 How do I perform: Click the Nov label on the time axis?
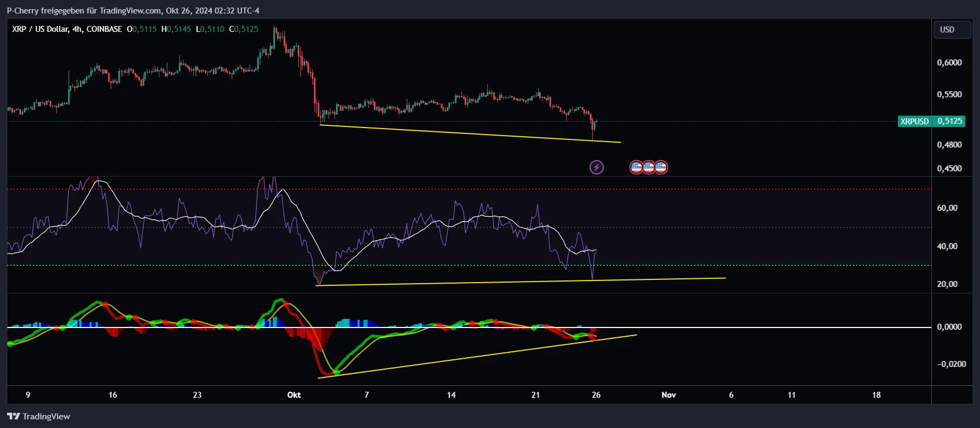(x=669, y=395)
